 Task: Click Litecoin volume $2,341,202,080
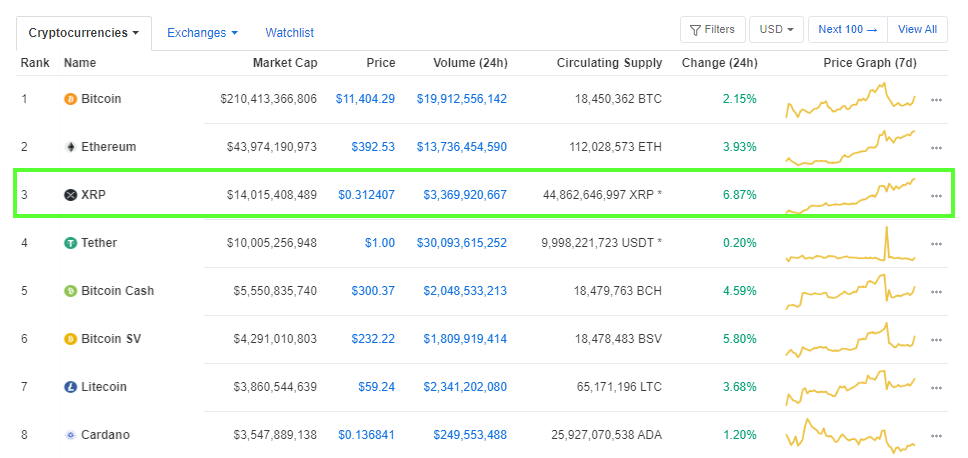[465, 387]
